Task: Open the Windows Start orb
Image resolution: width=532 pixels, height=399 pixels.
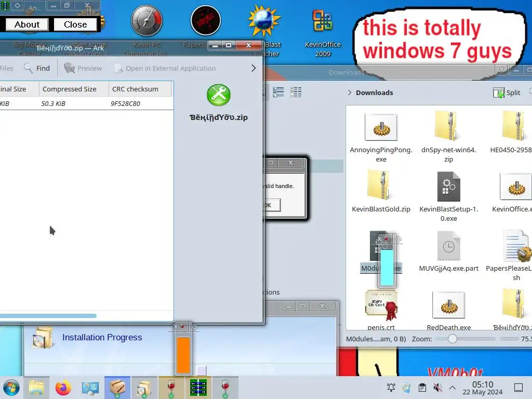Action: (11, 388)
